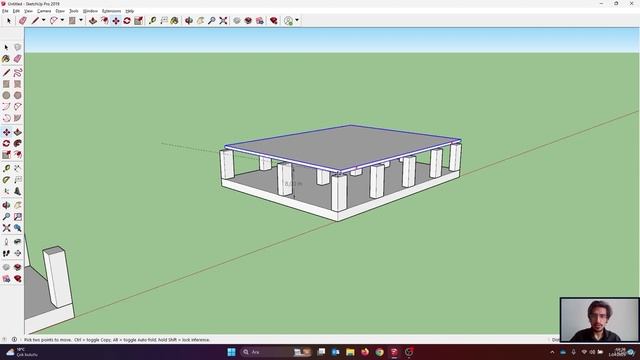Screen dimensions: 640x360
Task: Open Extension Warehouse ruby icon in top toolbar
Action: (273, 20)
